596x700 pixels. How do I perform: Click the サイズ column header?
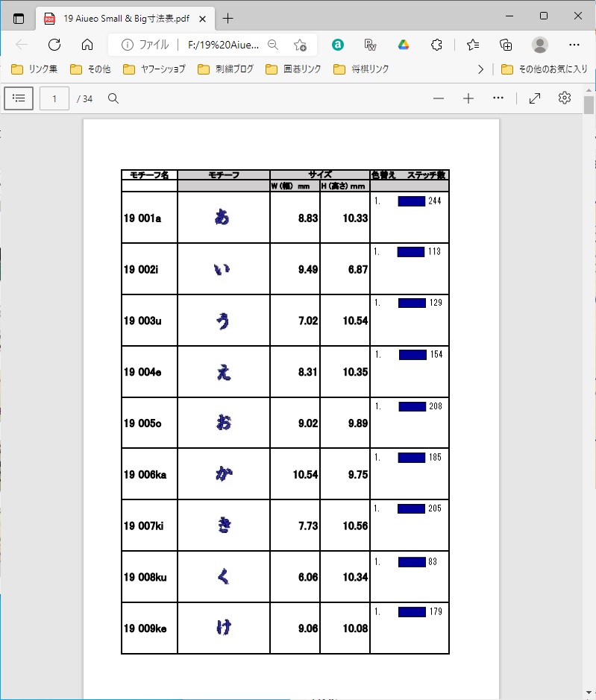pyautogui.click(x=320, y=174)
